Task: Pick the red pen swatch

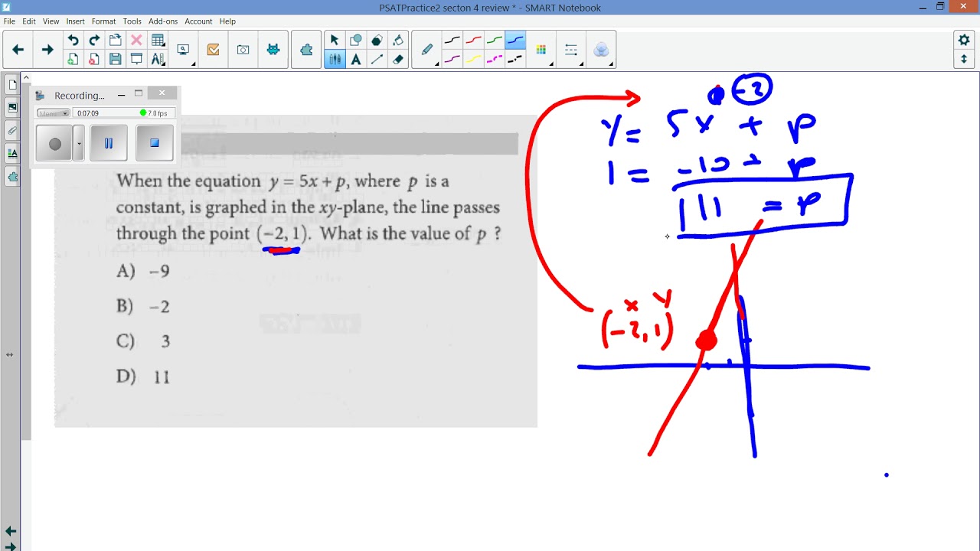Action: [474, 41]
